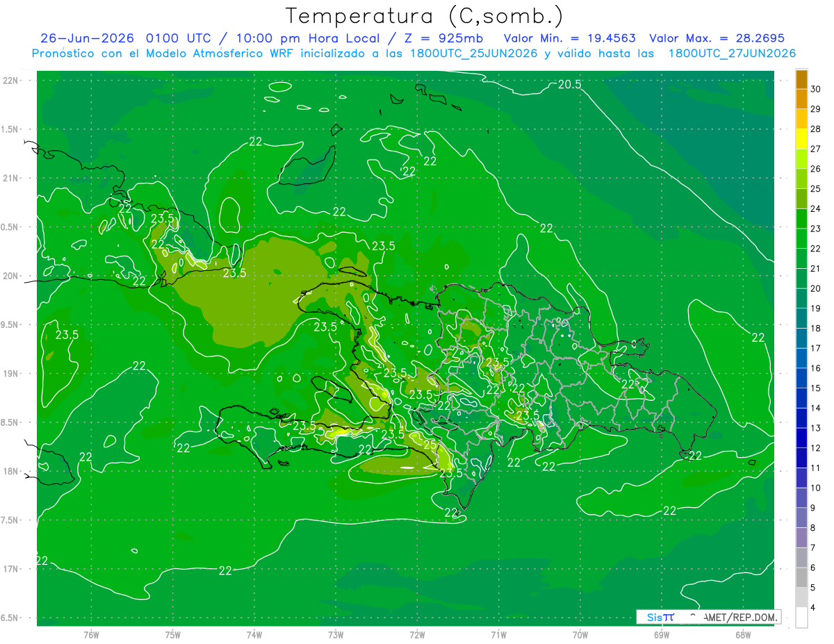Click the 68W longitude axis label

[743, 635]
